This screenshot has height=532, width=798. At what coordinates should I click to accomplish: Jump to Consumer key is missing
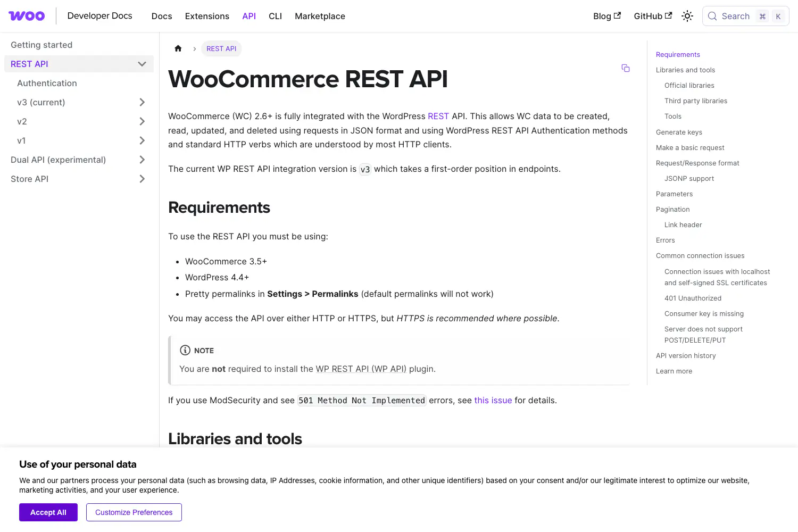pyautogui.click(x=704, y=313)
